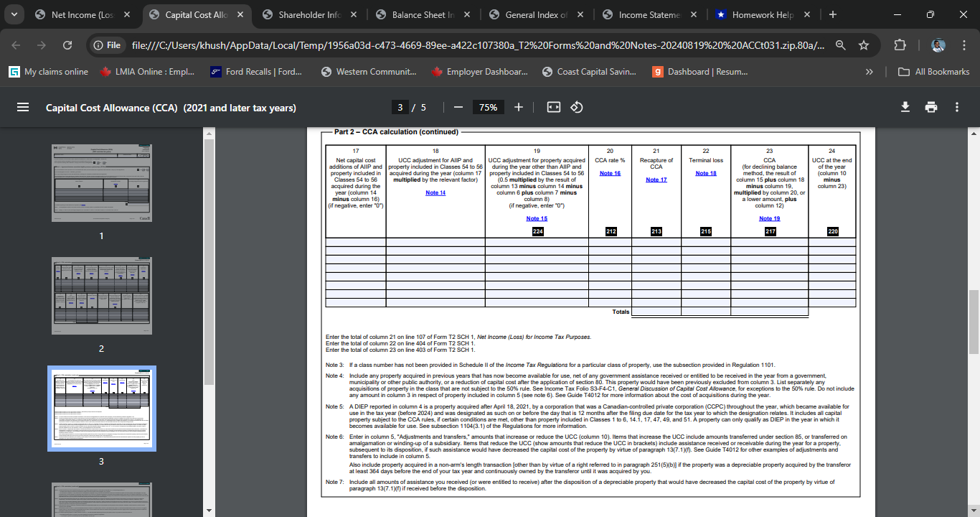980x517 pixels.
Task: Open the Dashboard Resume bookmark
Action: click(700, 72)
